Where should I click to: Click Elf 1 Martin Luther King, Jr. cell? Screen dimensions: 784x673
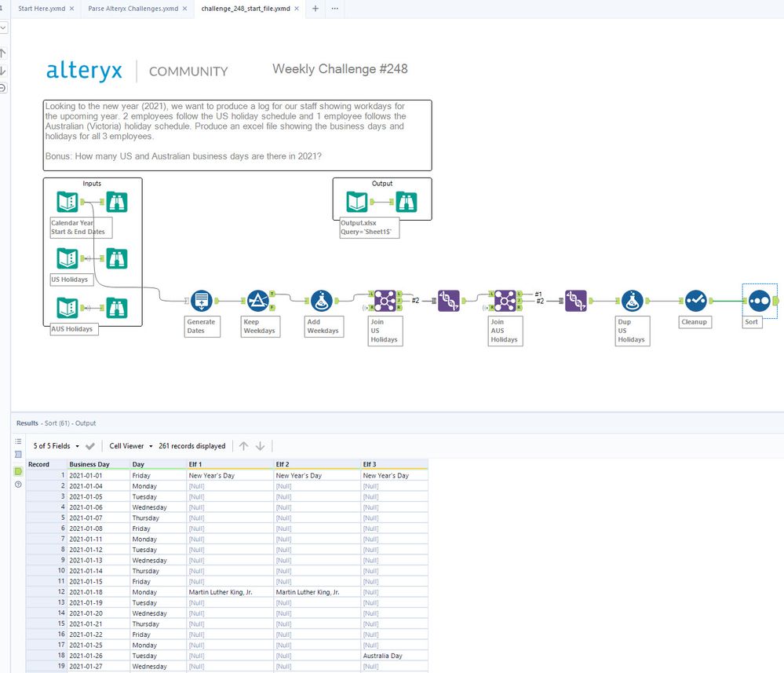[230, 592]
